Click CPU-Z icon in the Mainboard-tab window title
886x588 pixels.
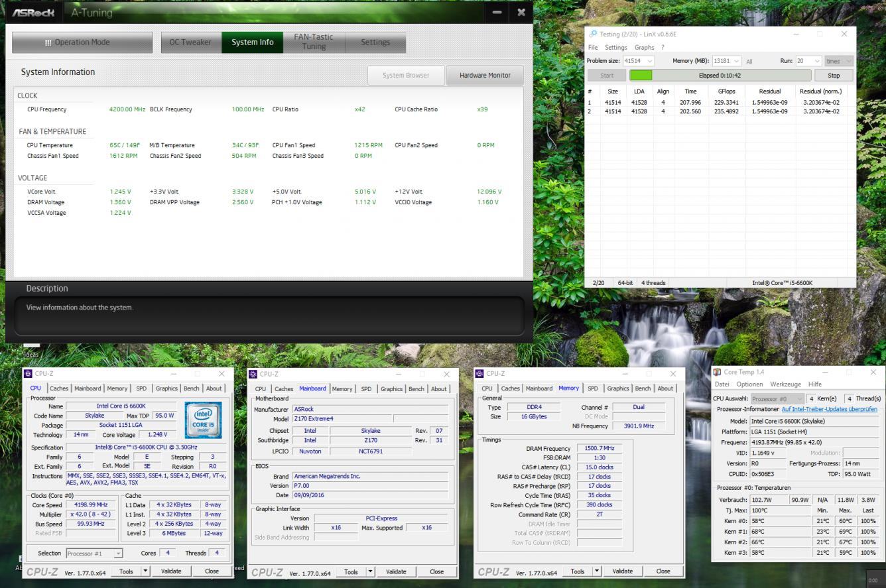254,374
